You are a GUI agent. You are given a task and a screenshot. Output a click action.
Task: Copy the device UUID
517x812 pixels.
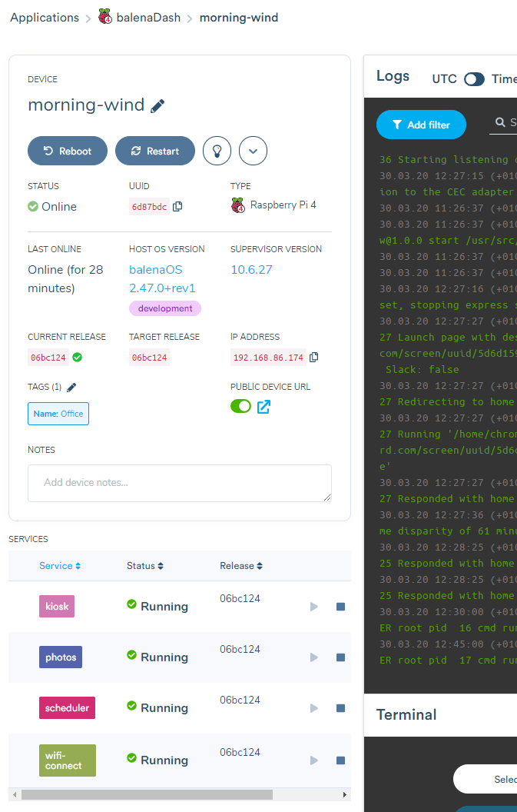point(177,207)
